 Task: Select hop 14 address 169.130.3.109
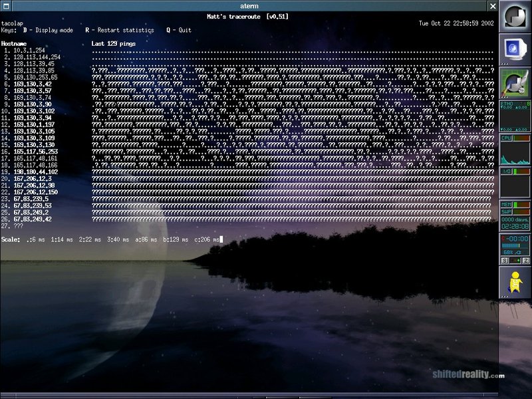click(x=34, y=138)
